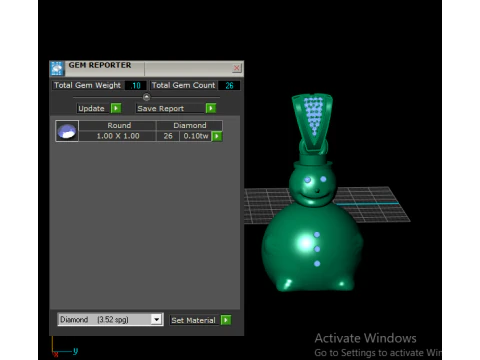480x360 pixels.
Task: Click the snowman's gem-set pendant bail
Action: 312,123
